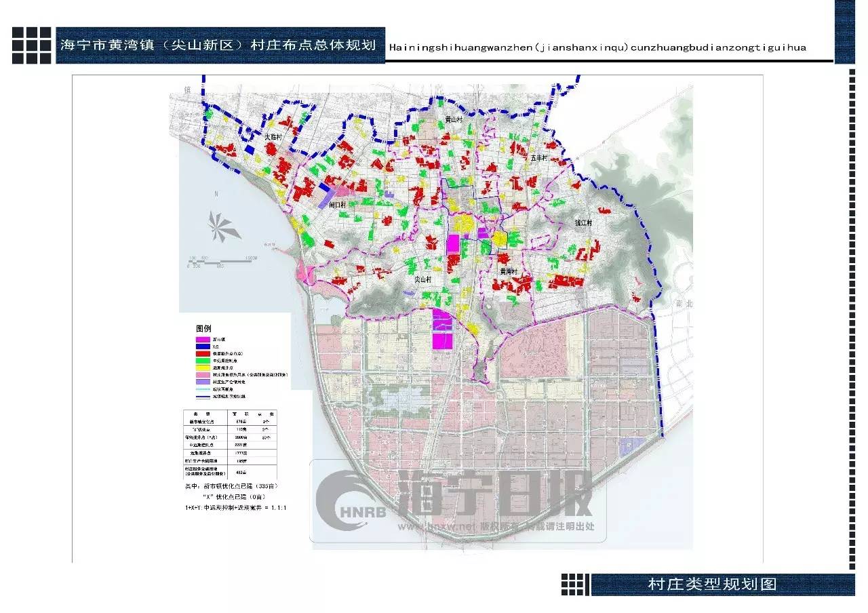This screenshot has width=868, height=613.
Task: Select the title 海宁市黄湾镇（尖山新区）村庄布点总体规划
Action: coord(218,46)
